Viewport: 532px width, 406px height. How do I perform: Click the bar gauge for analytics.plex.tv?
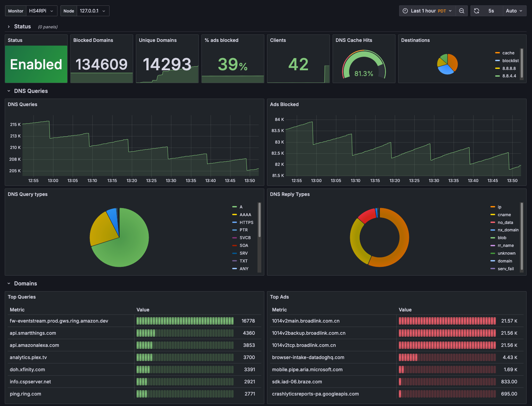click(185, 357)
